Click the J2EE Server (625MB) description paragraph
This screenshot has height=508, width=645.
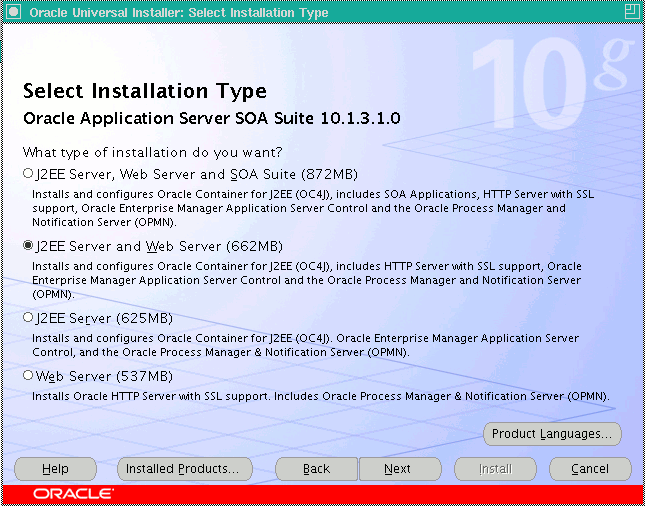point(305,345)
